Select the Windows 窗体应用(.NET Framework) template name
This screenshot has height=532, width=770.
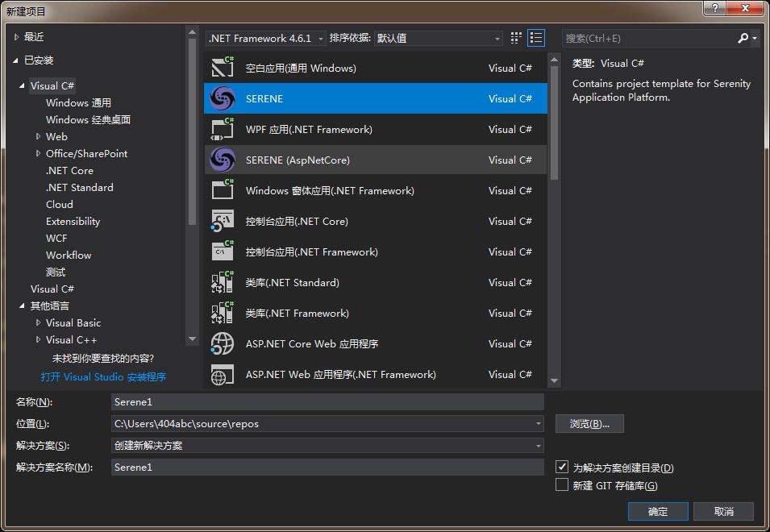coord(330,191)
